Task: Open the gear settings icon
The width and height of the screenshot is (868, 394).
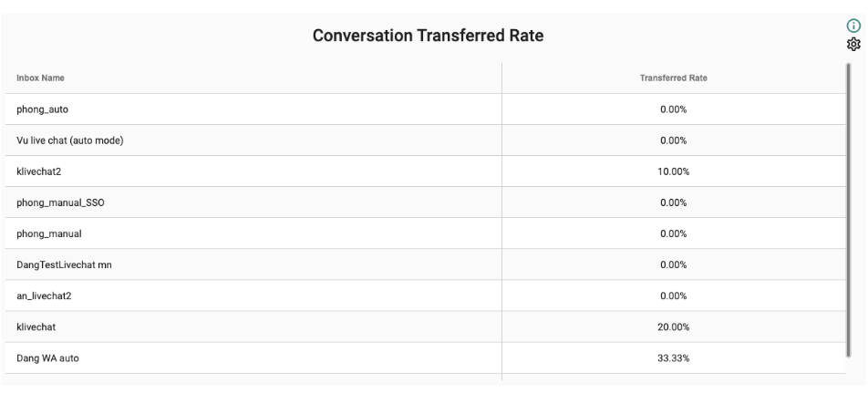Action: (853, 45)
